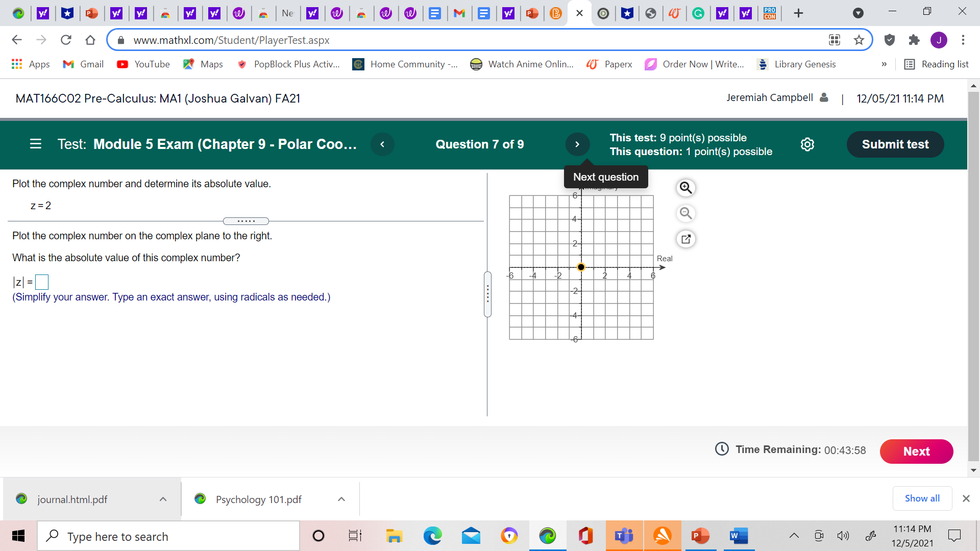The image size is (980, 551).
Task: Click Show all downloads link
Action: point(922,498)
